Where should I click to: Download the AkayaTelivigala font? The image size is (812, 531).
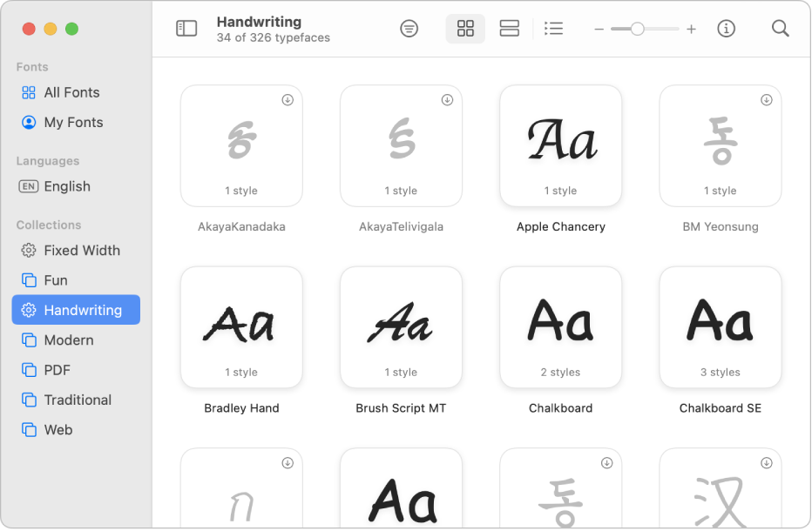click(448, 100)
